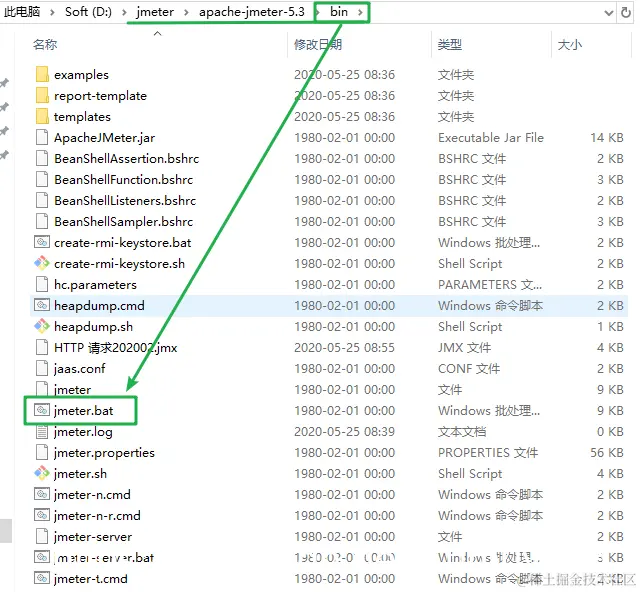The width and height of the screenshot is (641, 592).
Task: Expand the chevron after jmeter in the path
Action: click(186, 12)
